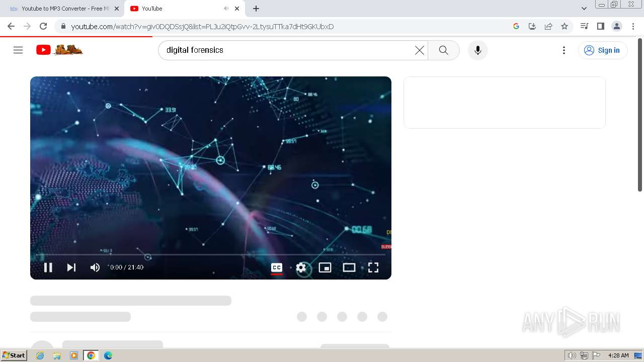Open the tab search dropdown
Image resolution: width=644 pixels, height=362 pixels.
click(x=584, y=9)
